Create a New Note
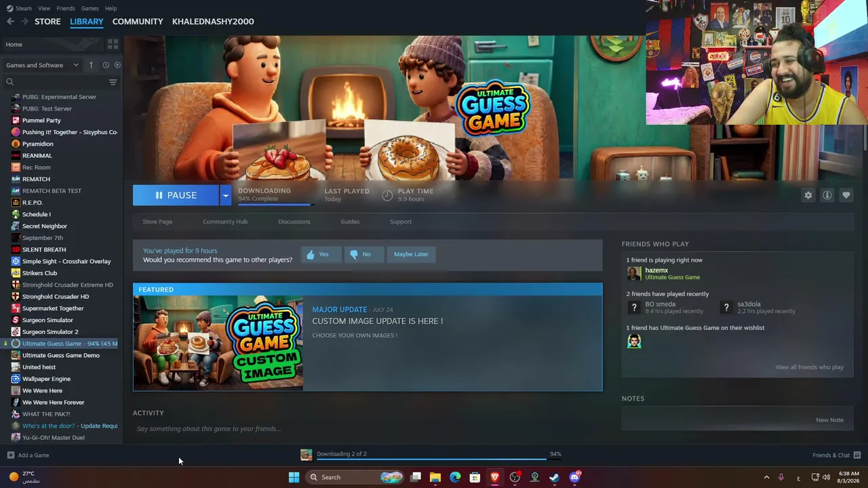Viewport: 868px width, 488px height. coord(829,420)
